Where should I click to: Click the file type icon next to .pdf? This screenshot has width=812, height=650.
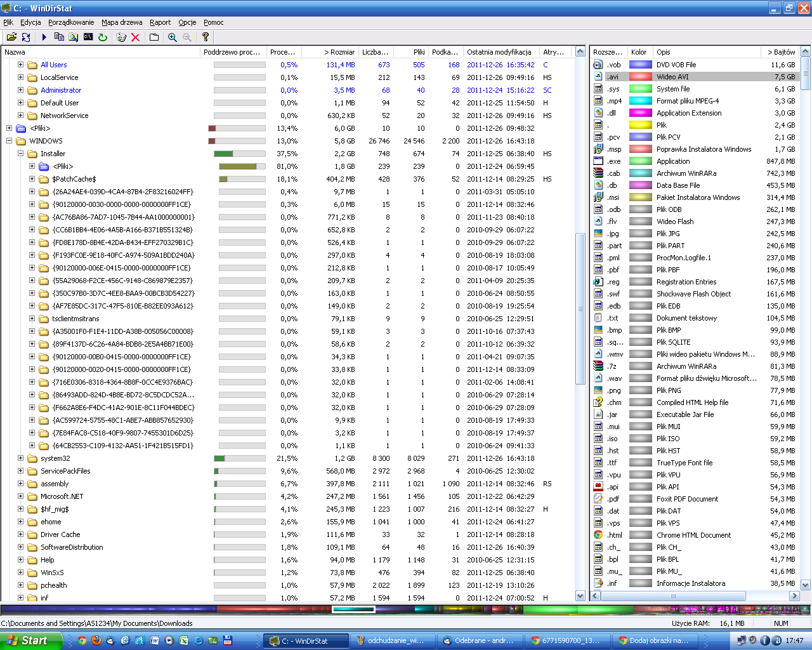598,499
